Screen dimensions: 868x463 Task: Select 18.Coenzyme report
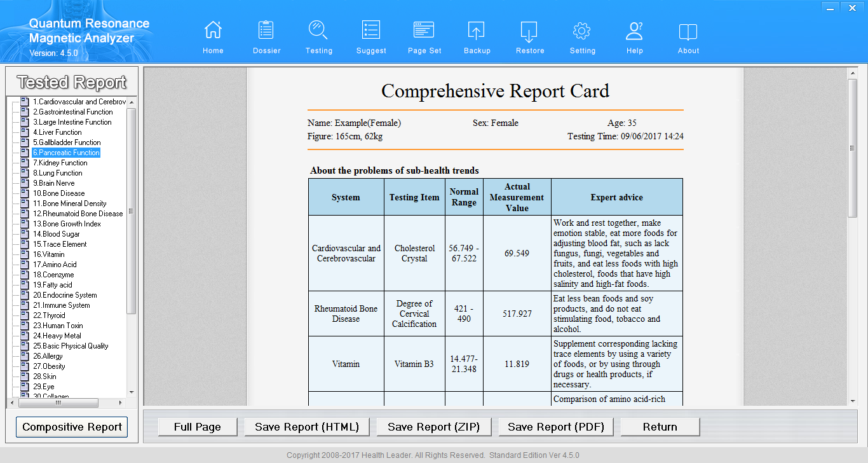[54, 275]
